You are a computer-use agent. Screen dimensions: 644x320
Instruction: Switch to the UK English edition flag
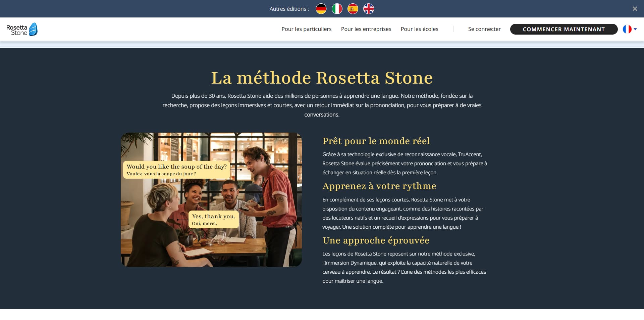(368, 9)
